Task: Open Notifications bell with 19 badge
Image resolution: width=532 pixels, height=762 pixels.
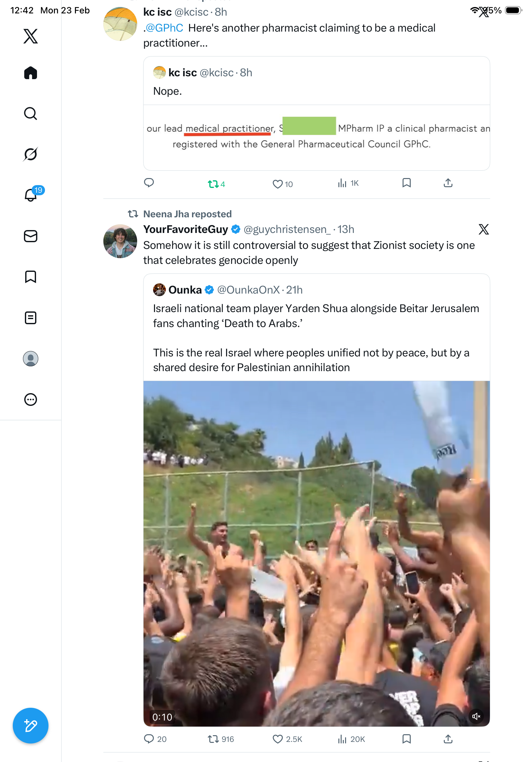Action: (31, 195)
